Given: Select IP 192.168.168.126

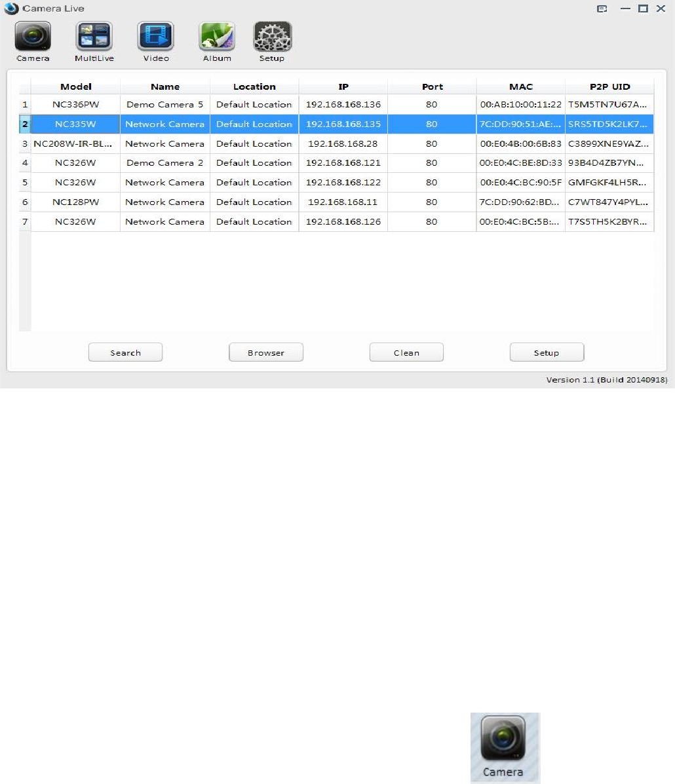Looking at the screenshot, I should 343,221.
